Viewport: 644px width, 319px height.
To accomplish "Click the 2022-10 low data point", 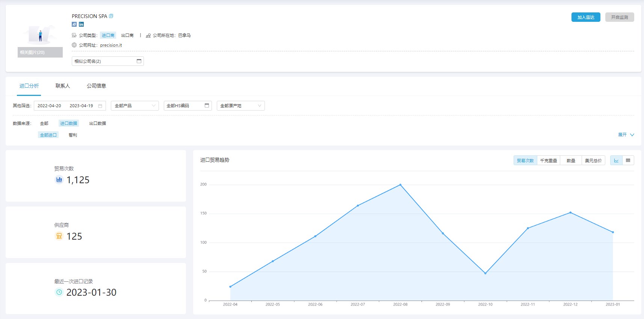I will click(485, 273).
